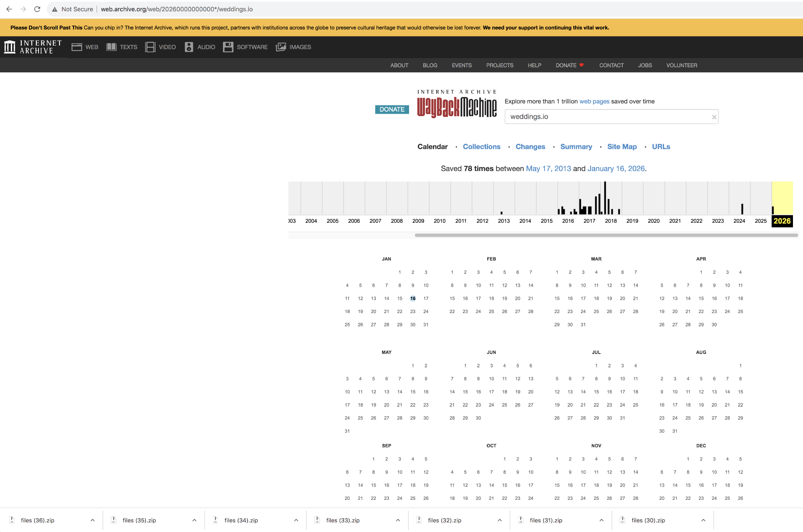Screen dimensions: 803x532
Task: Click the browser forward arrow
Action: (23, 9)
